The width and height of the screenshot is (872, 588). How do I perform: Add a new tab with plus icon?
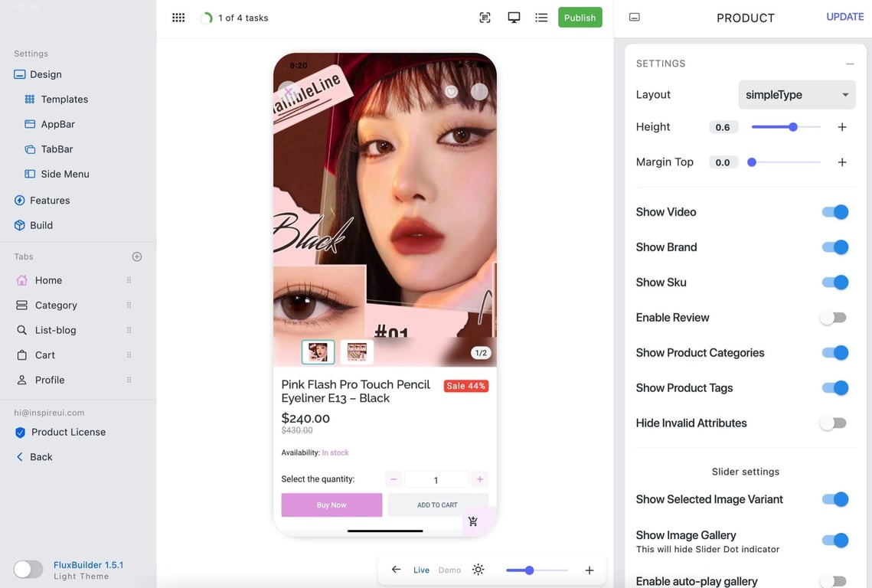137,256
